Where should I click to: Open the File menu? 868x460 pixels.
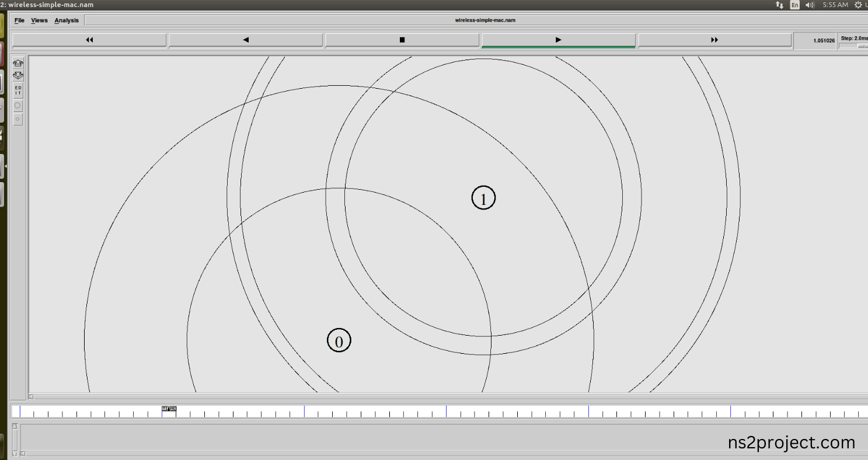click(19, 20)
